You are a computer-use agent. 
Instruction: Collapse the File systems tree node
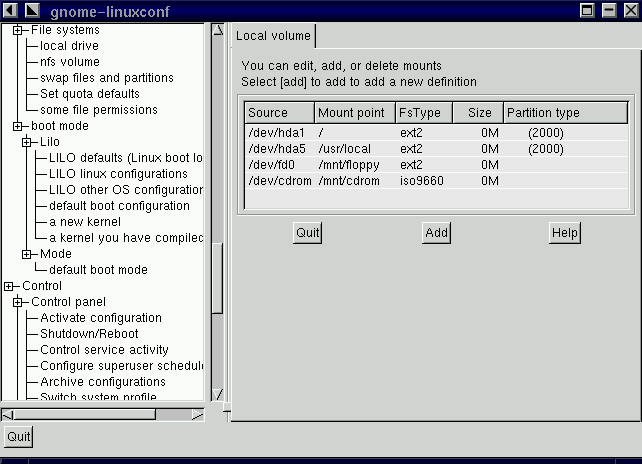pos(17,30)
